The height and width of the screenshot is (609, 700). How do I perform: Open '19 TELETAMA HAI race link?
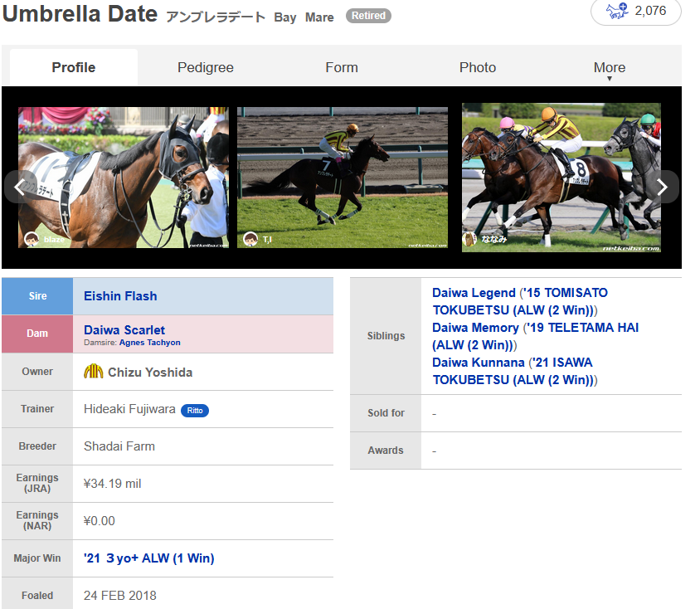point(535,336)
